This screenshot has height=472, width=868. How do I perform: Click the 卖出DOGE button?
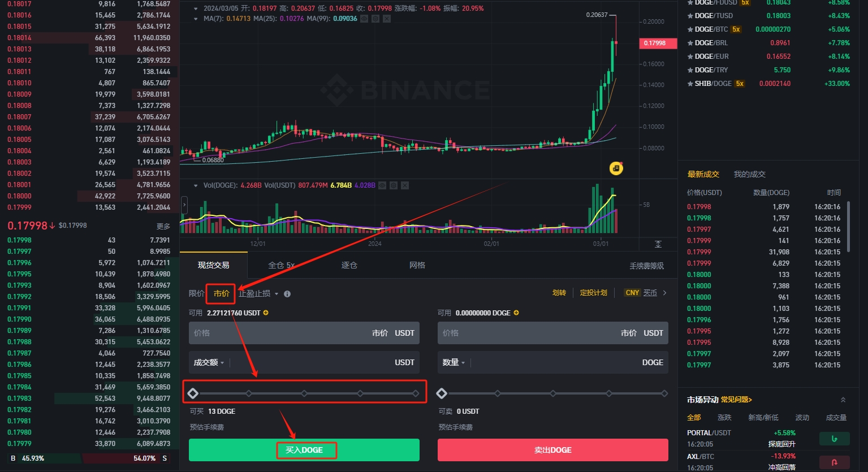tap(553, 450)
